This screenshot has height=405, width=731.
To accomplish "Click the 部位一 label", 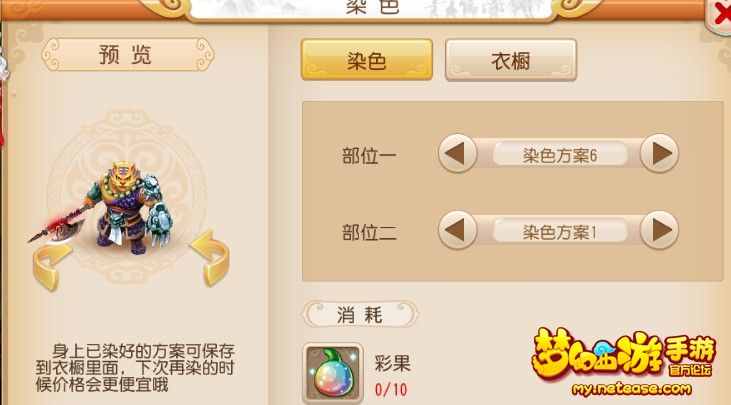I will pyautogui.click(x=369, y=156).
